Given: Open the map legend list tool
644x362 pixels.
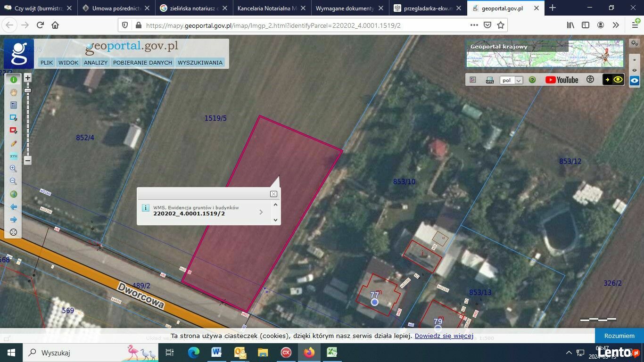Looking at the screenshot, I should pos(13,105).
